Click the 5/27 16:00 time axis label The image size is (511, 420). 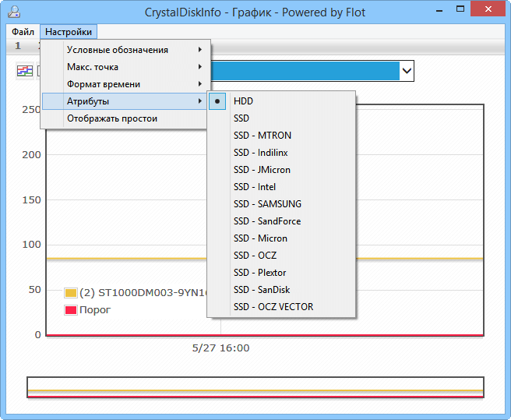(220, 348)
